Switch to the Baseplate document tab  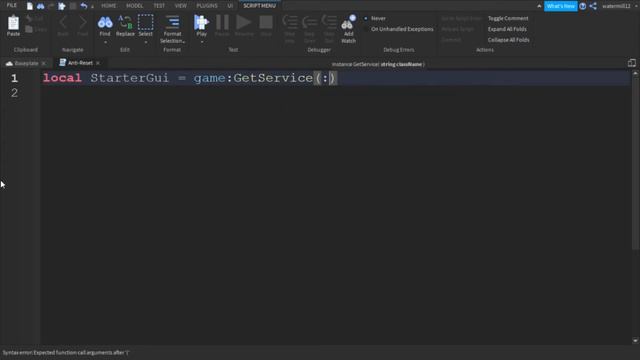27,63
